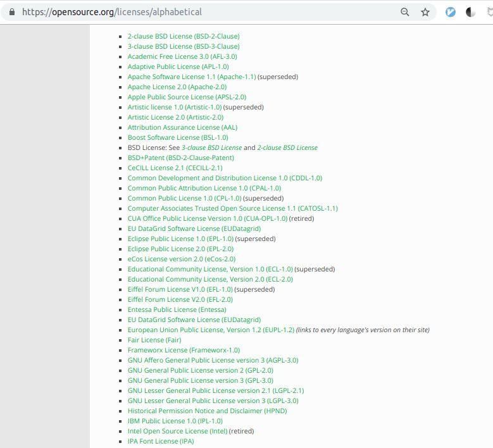Open Common Public Attribution License link
This screenshot has width=493, height=448.
coord(204,188)
